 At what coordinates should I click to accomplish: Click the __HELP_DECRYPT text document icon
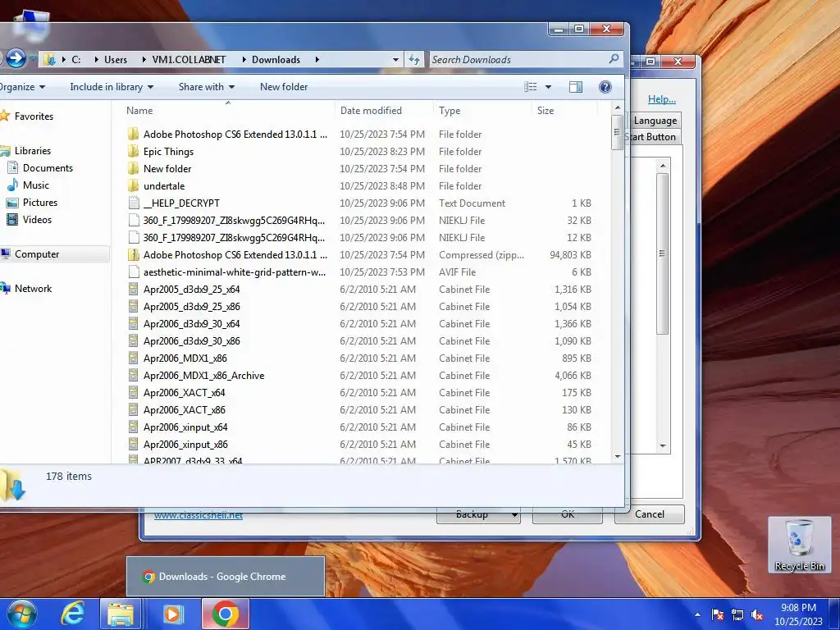click(x=134, y=203)
